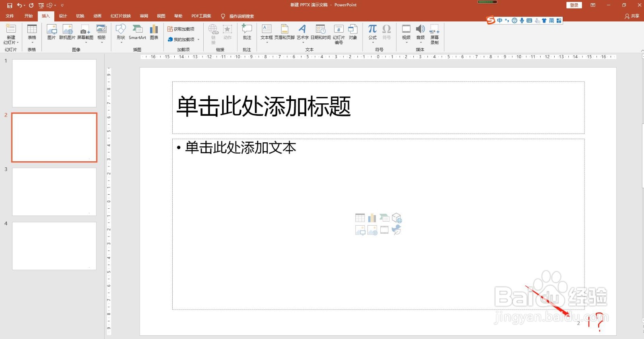Click the placeholder's SmartArt graphic icon

click(x=384, y=218)
